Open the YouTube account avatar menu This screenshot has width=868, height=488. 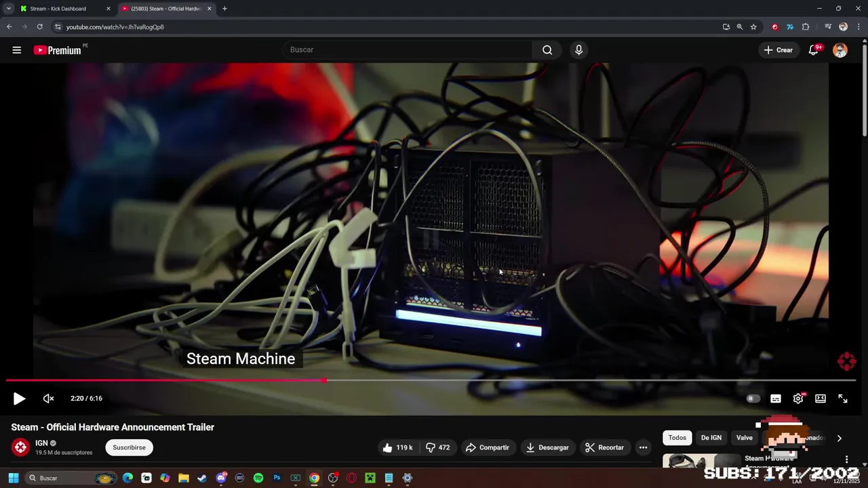(x=840, y=50)
